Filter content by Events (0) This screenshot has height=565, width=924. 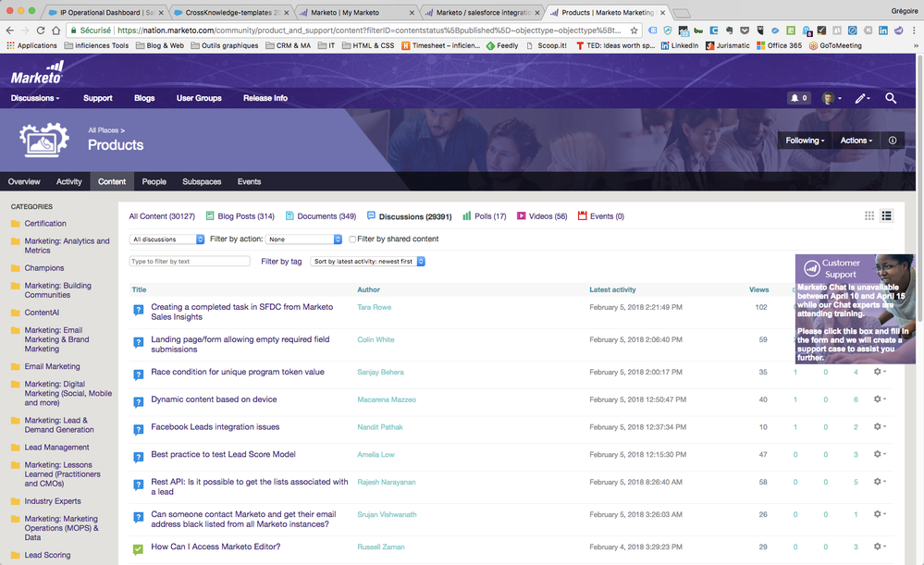click(601, 216)
